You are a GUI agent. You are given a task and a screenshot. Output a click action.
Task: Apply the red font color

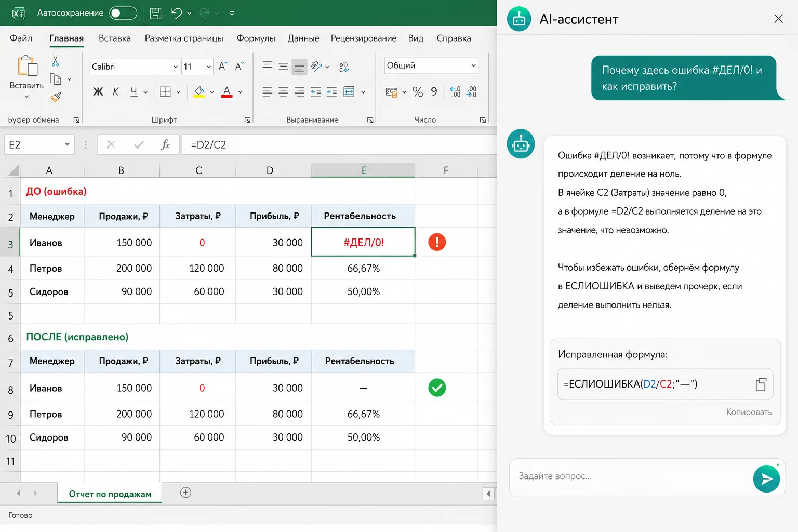(227, 92)
